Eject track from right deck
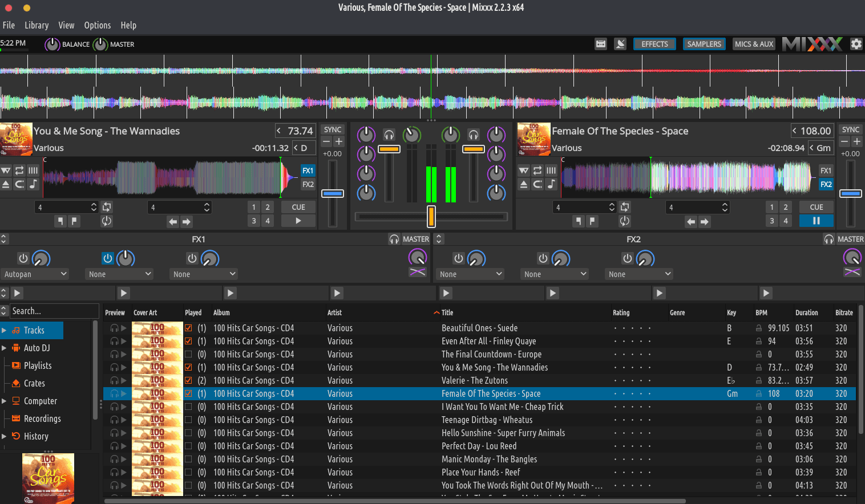865x504 pixels. click(x=524, y=184)
